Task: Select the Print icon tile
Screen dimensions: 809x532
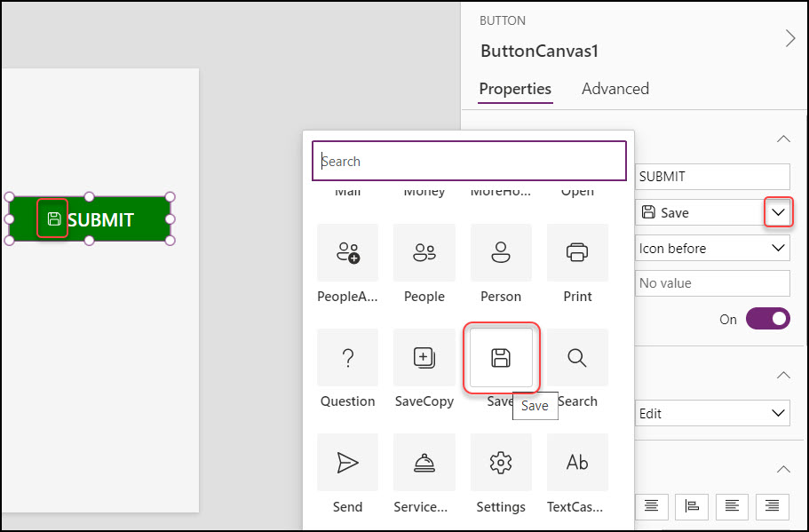Action: [577, 253]
